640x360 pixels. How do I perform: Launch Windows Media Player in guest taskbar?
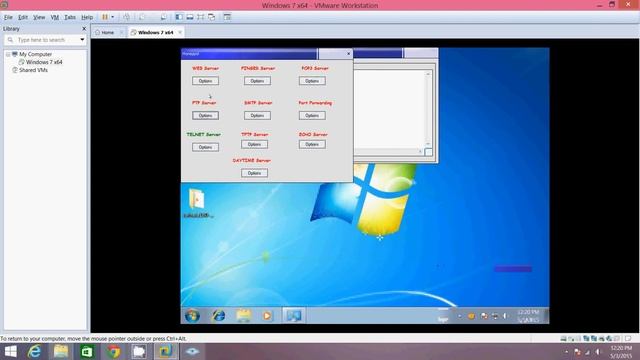click(267, 316)
